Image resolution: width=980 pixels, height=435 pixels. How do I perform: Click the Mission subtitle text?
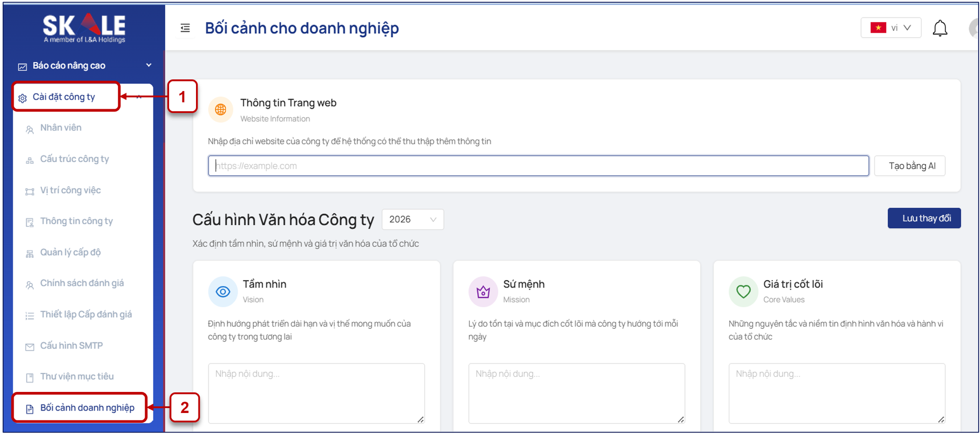point(516,300)
